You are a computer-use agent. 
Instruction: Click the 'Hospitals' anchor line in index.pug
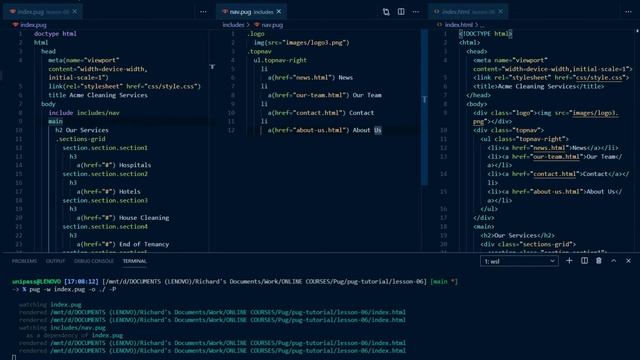tap(114, 165)
